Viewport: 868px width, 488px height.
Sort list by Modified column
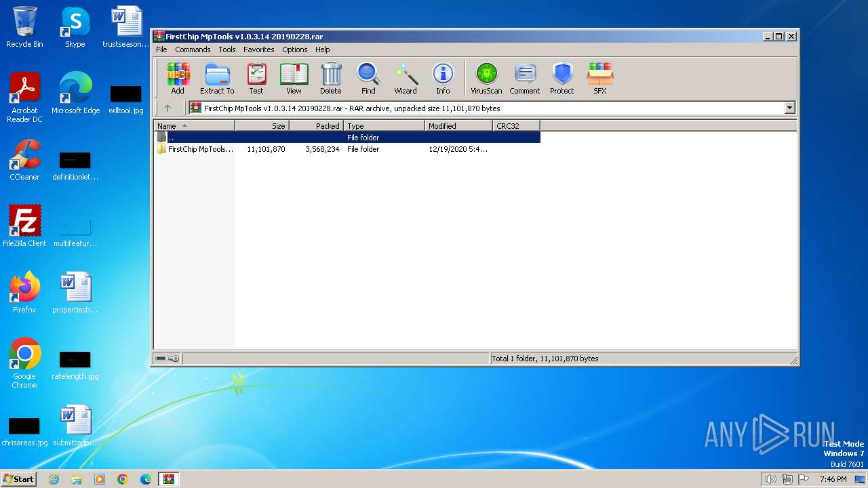point(459,126)
